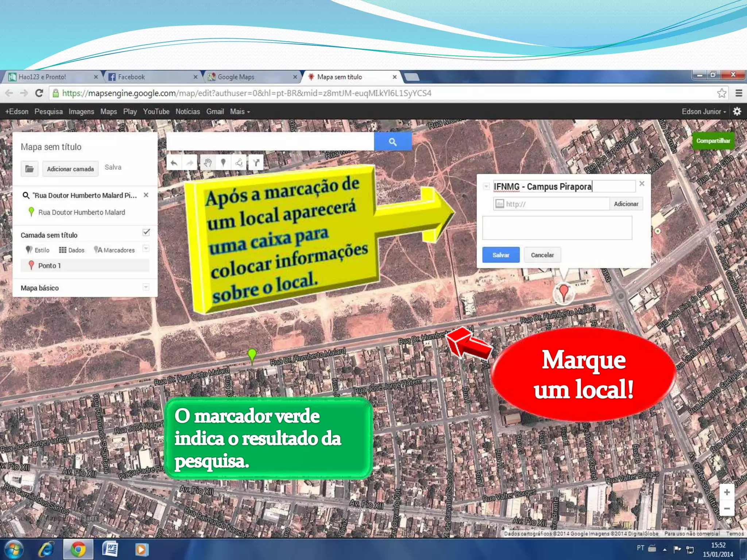Expand the Mapa básico dropdown arrow
This screenshot has height=560, width=747.
click(x=146, y=287)
